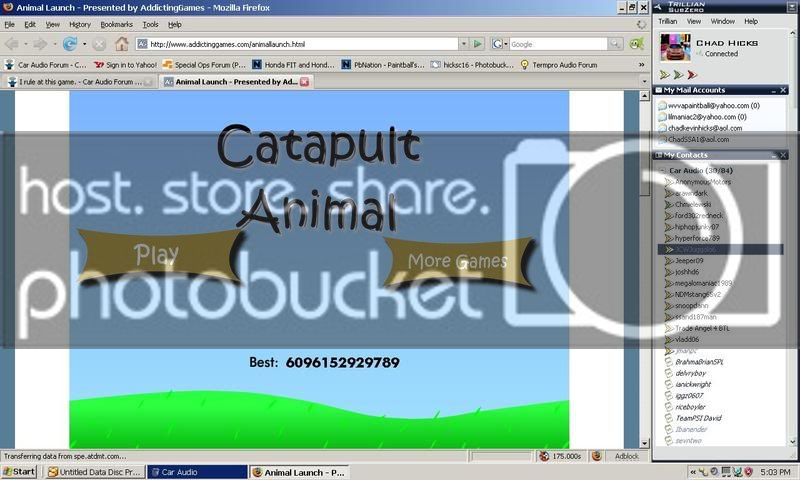Open Special Ops Forum bookmark
This screenshot has width=800, height=480.
coord(204,65)
